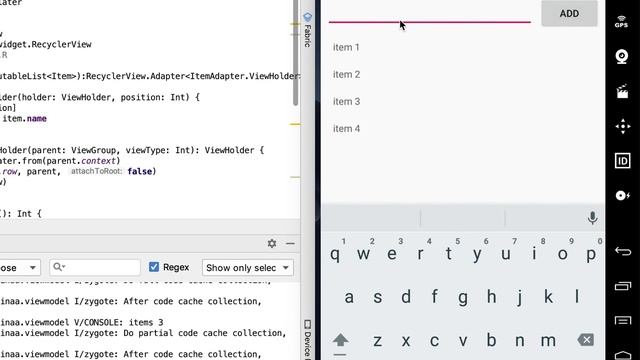This screenshot has width=640, height=360.
Task: Open search history magnifier icon in Logcat
Action: 59,267
